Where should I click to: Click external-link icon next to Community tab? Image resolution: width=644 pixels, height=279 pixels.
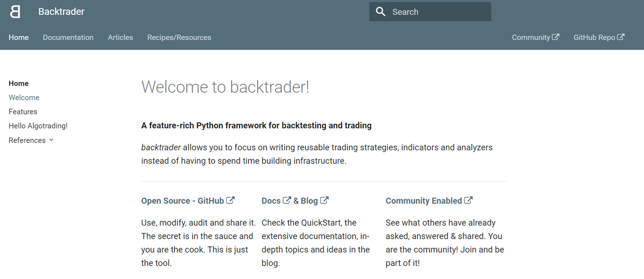coord(555,37)
